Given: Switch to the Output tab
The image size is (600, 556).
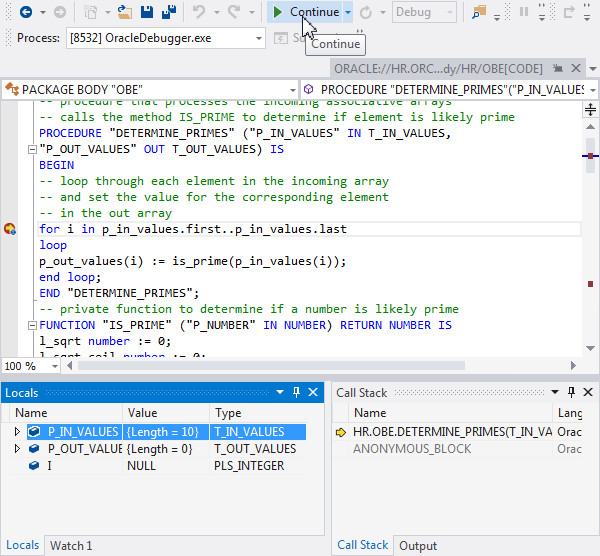Looking at the screenshot, I should 418,545.
